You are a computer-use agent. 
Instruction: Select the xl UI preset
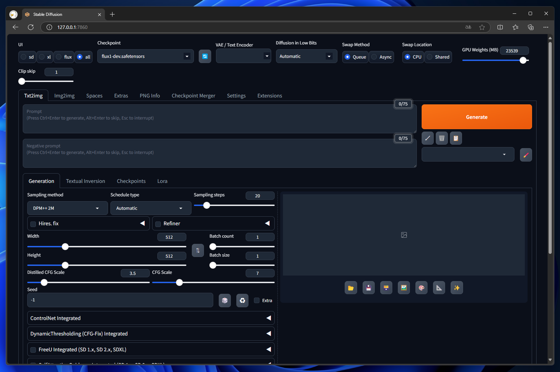(45, 57)
